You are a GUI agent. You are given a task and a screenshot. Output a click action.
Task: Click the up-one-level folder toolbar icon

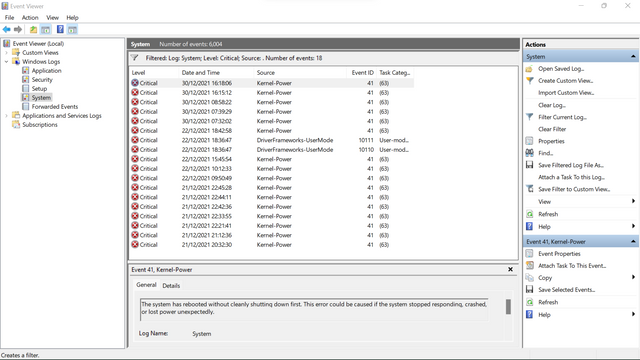coord(33,29)
